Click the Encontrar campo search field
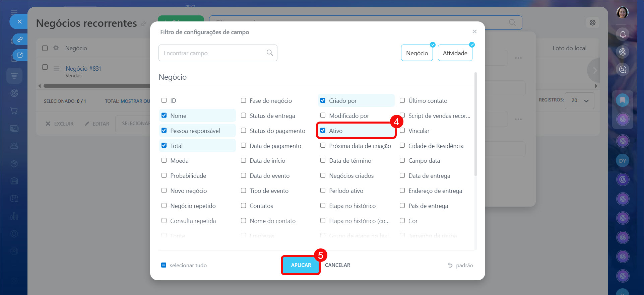The width and height of the screenshot is (644, 295). 213,53
